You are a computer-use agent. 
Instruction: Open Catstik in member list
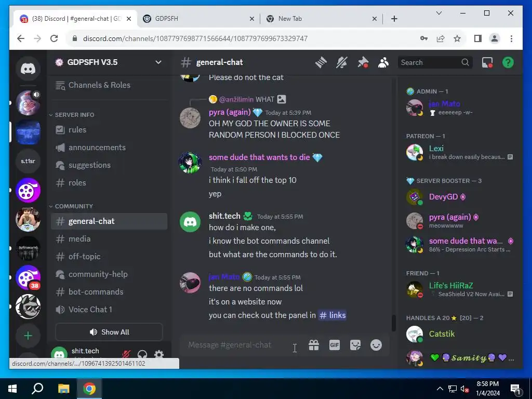coord(460,334)
